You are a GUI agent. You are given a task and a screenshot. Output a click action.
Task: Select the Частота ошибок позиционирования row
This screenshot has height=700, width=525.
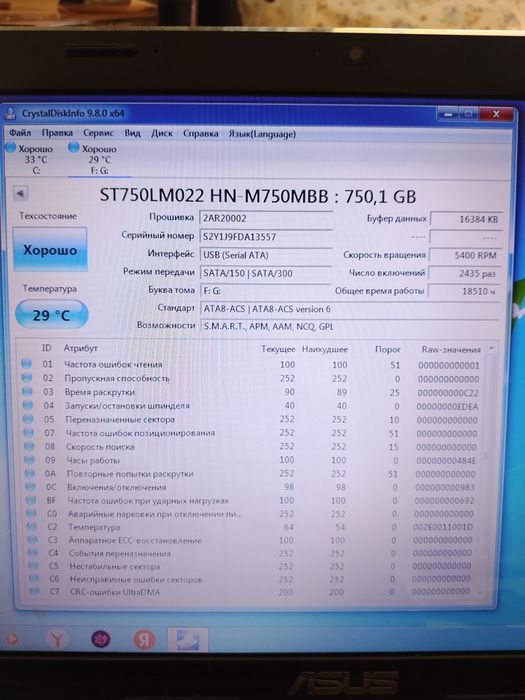(251, 433)
